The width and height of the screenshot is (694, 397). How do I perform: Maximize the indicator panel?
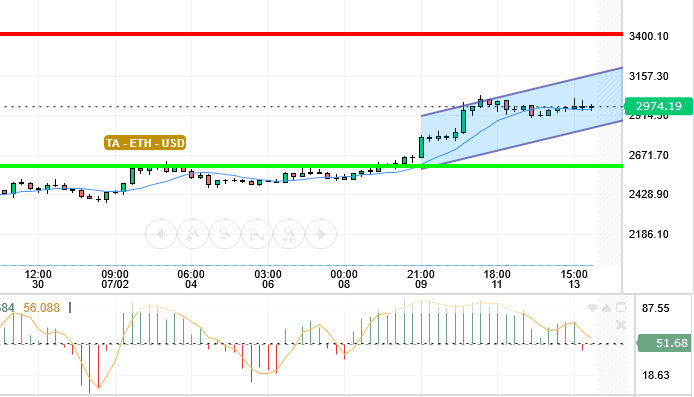click(x=621, y=307)
